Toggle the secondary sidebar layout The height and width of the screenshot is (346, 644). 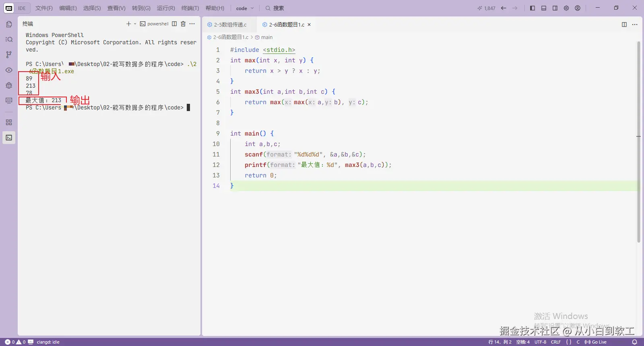tap(555, 8)
